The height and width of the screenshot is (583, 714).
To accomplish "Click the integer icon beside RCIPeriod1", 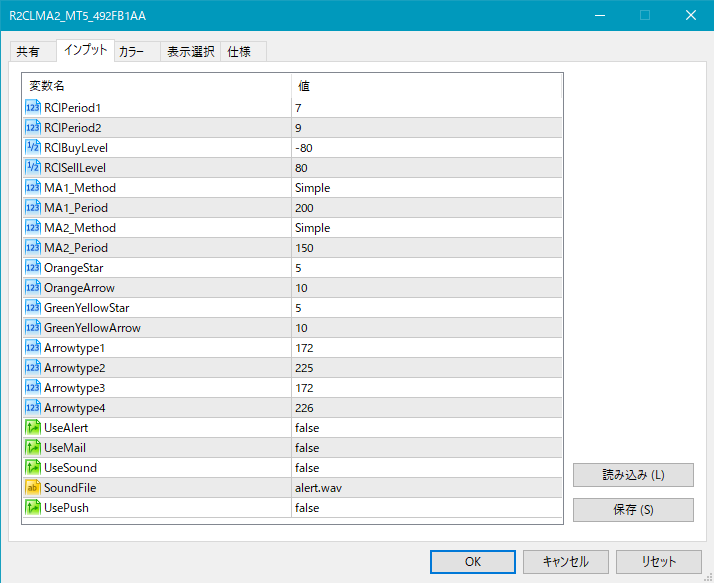I will pos(33,107).
